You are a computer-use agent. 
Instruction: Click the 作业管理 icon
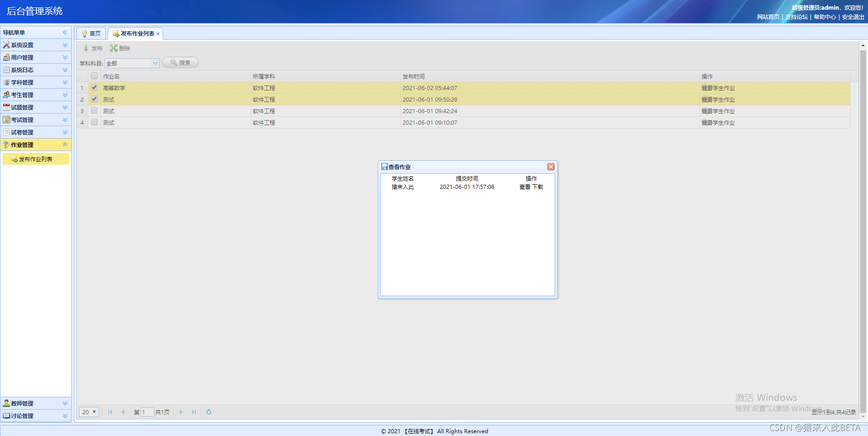[x=6, y=145]
